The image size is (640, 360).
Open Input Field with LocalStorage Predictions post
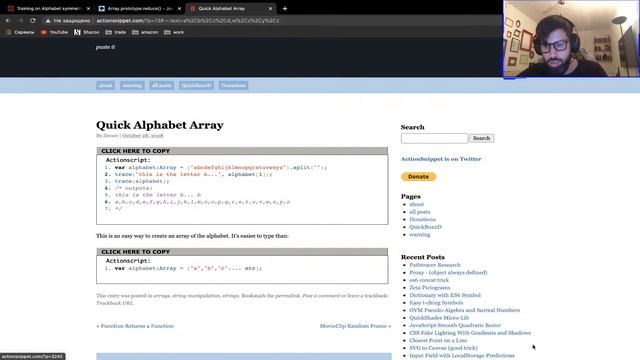tap(462, 356)
